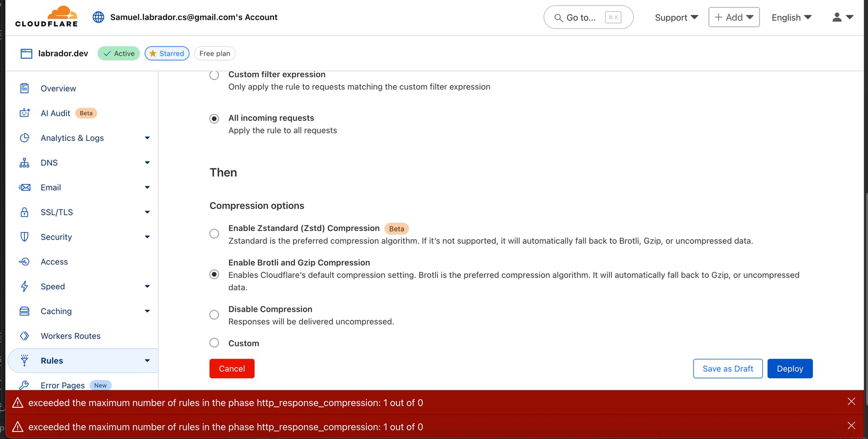The height and width of the screenshot is (439, 868).
Task: Toggle the Starred badge
Action: 167,53
